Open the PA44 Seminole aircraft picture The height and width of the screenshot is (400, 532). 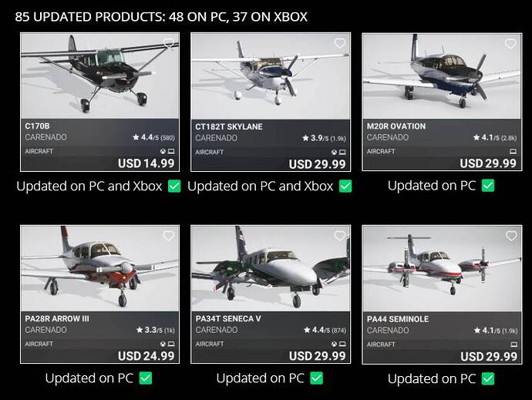pos(442,267)
